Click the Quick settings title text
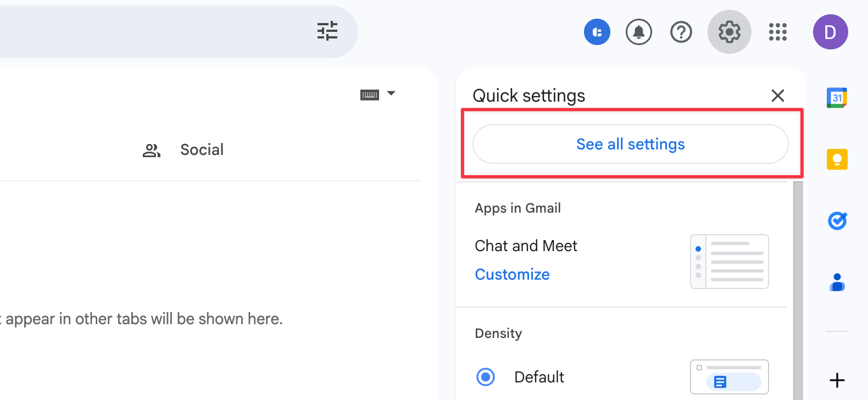868x400 pixels. point(529,96)
